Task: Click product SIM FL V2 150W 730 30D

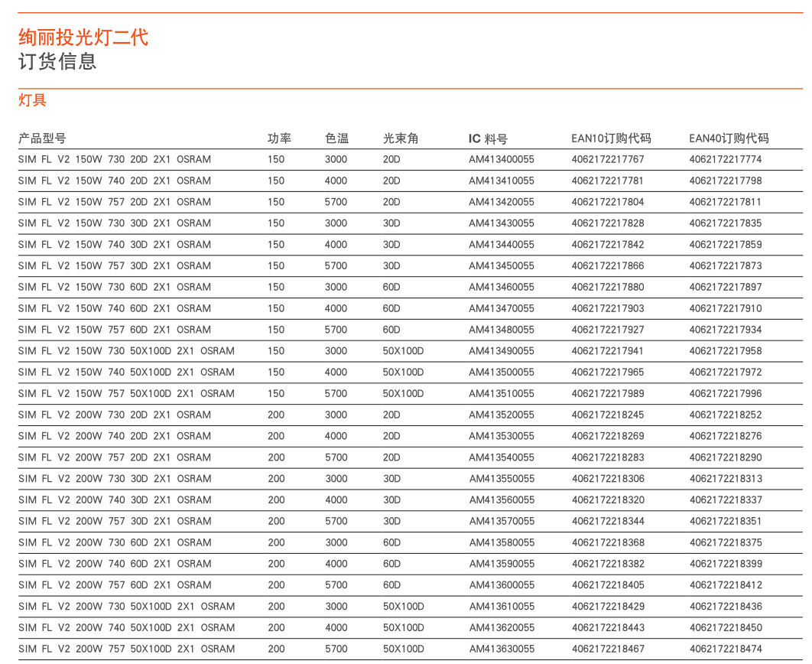Action: pos(115,223)
